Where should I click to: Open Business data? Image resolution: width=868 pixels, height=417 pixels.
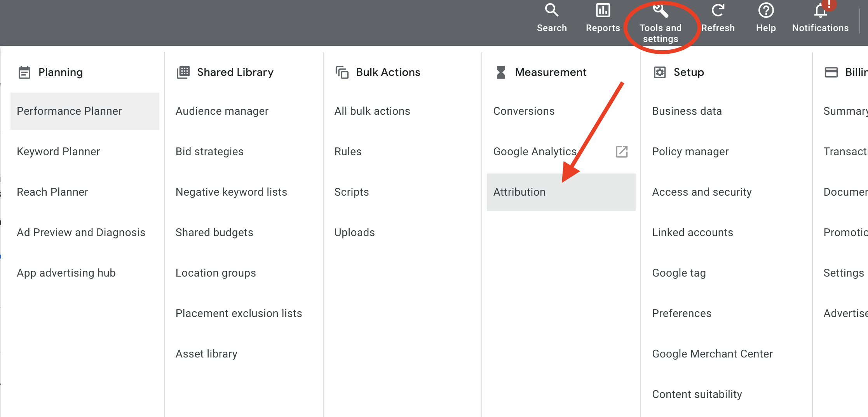[687, 111]
